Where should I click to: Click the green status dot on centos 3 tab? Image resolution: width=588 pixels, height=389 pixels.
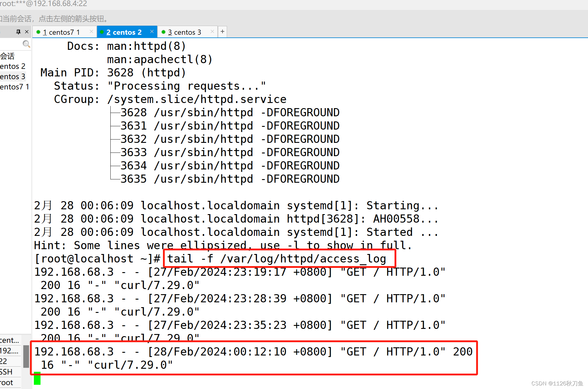[164, 32]
